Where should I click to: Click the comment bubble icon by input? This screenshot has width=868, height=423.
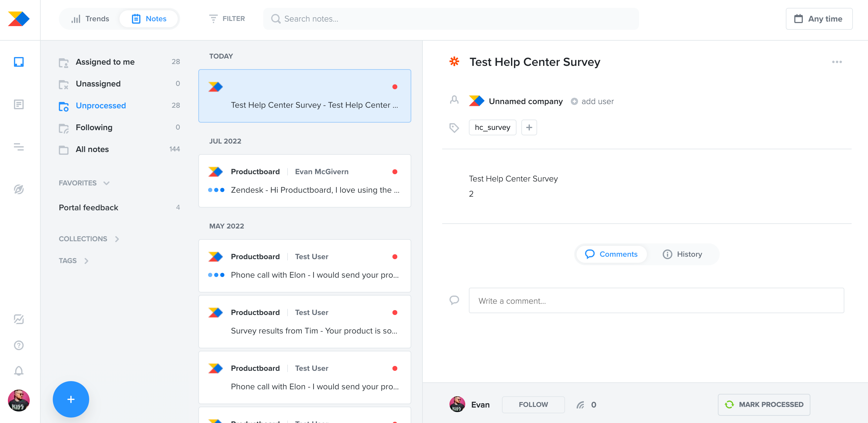(x=454, y=300)
